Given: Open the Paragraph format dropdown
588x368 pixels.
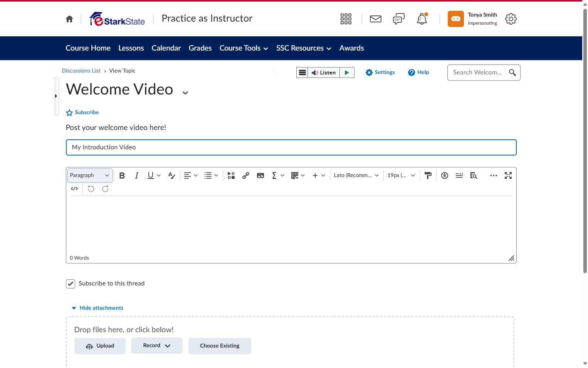Looking at the screenshot, I should click(90, 176).
